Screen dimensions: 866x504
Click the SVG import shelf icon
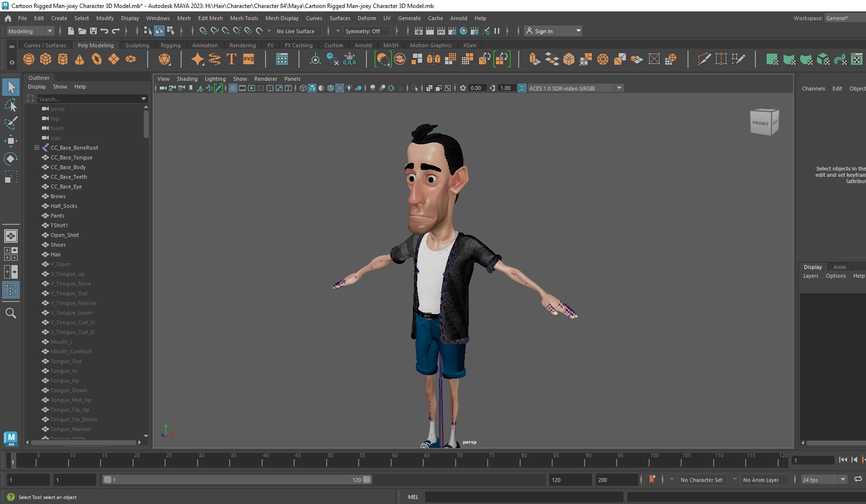coord(249,59)
